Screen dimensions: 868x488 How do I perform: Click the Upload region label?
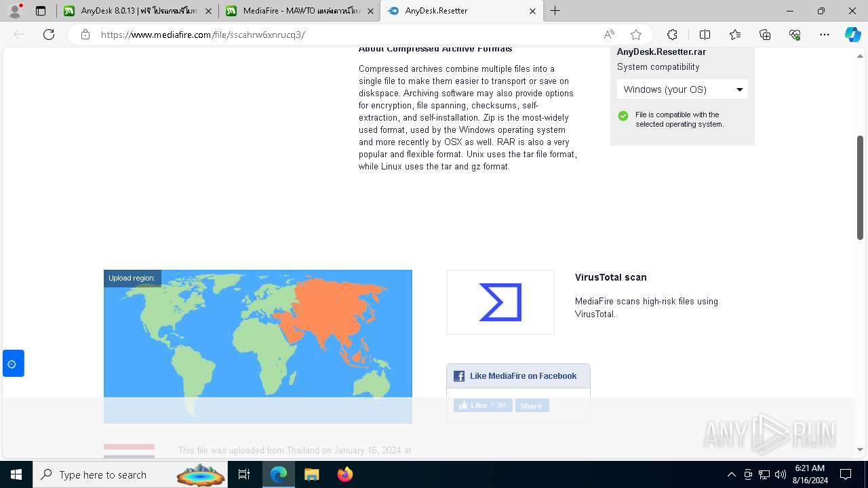coord(132,278)
